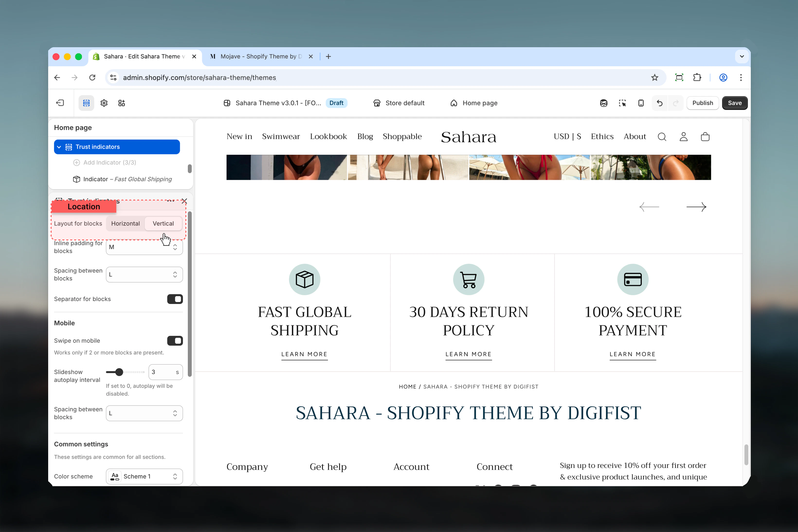Open the Shoppable menu item

(x=402, y=137)
